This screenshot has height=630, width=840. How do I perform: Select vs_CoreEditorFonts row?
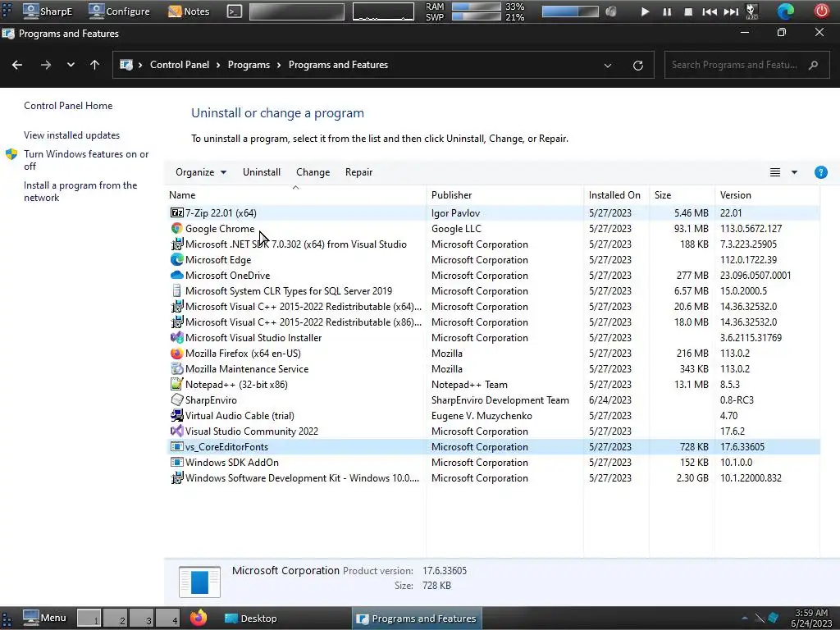492,447
